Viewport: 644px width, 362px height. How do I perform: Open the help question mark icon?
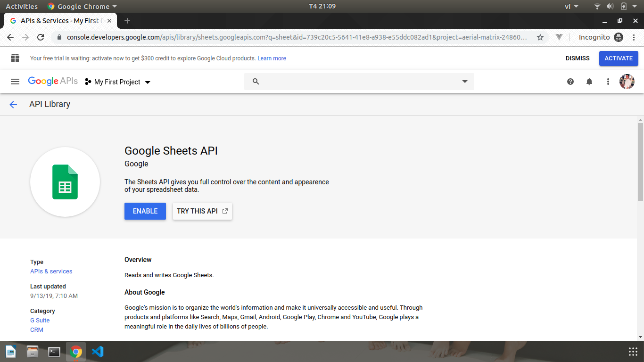pos(570,82)
